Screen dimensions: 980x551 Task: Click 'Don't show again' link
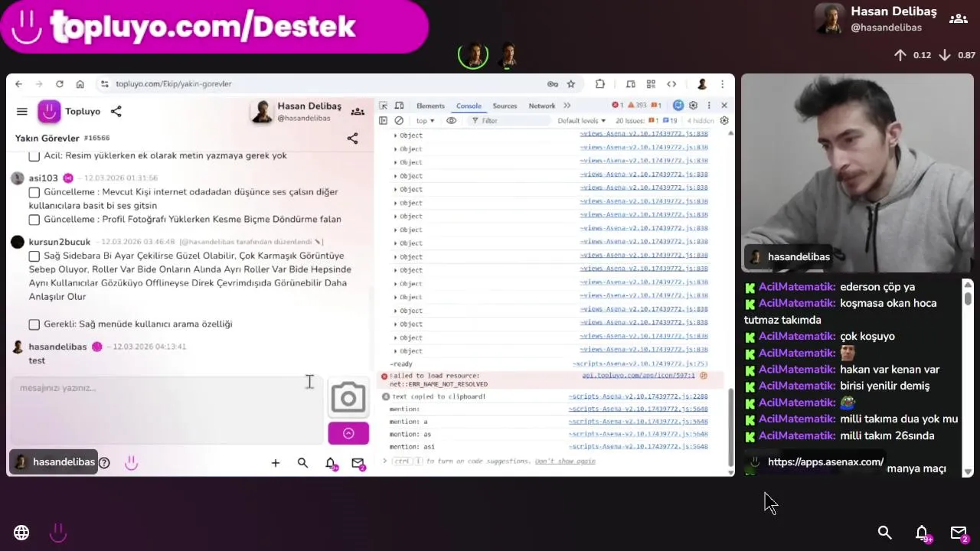point(565,461)
